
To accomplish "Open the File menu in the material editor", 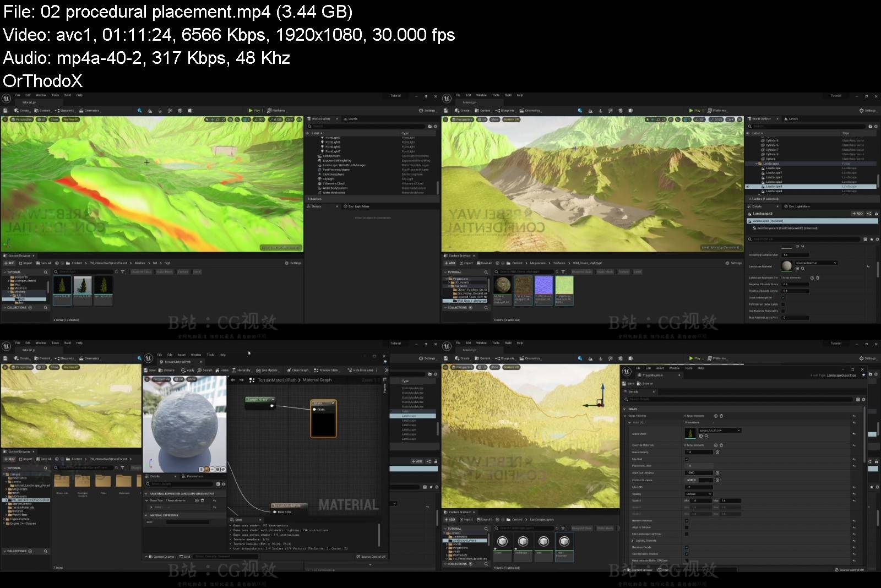I will point(160,355).
